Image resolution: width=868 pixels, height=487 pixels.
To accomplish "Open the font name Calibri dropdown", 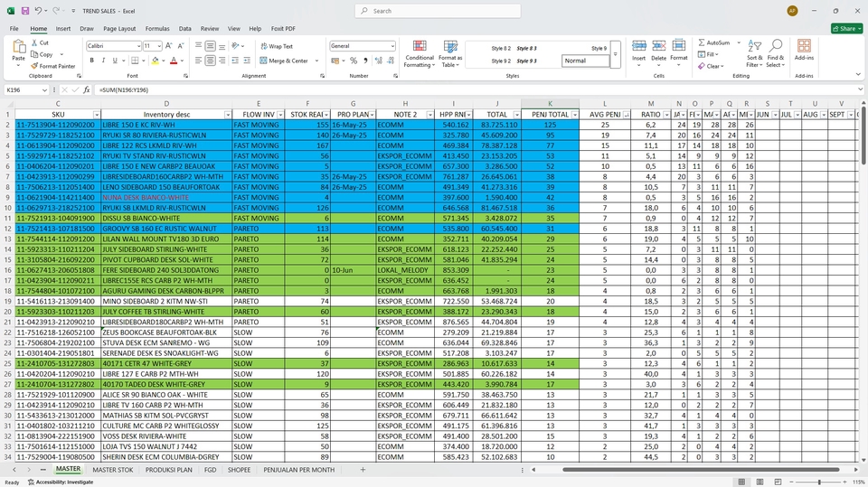I will click(138, 46).
